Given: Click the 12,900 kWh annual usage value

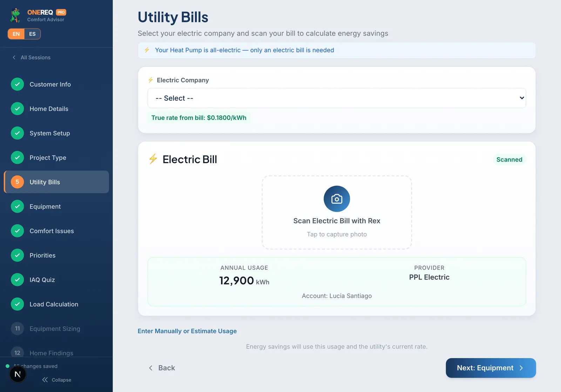Looking at the screenshot, I should coord(244,281).
